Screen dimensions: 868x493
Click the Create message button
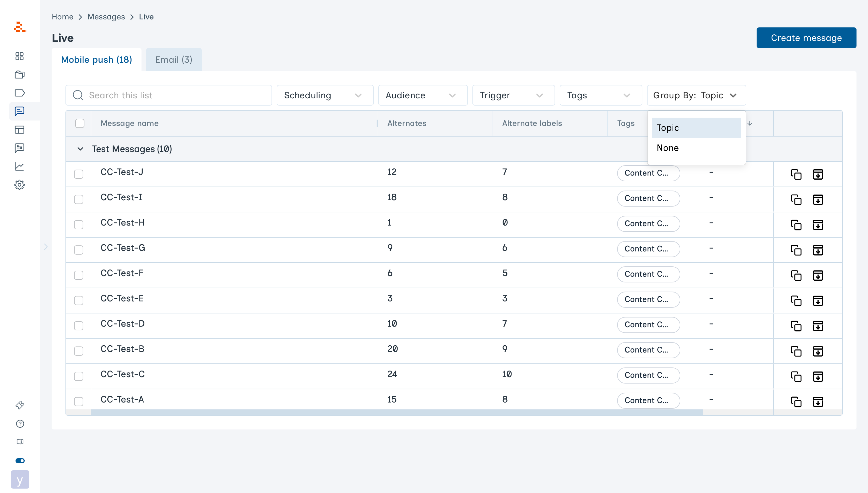(807, 38)
